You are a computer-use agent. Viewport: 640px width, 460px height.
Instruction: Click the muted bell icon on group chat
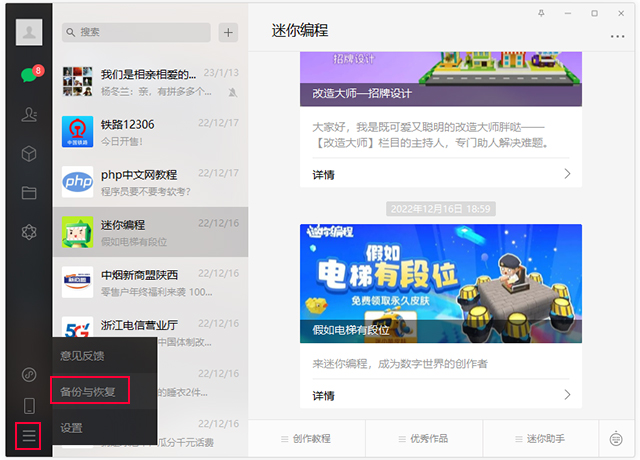click(x=233, y=93)
